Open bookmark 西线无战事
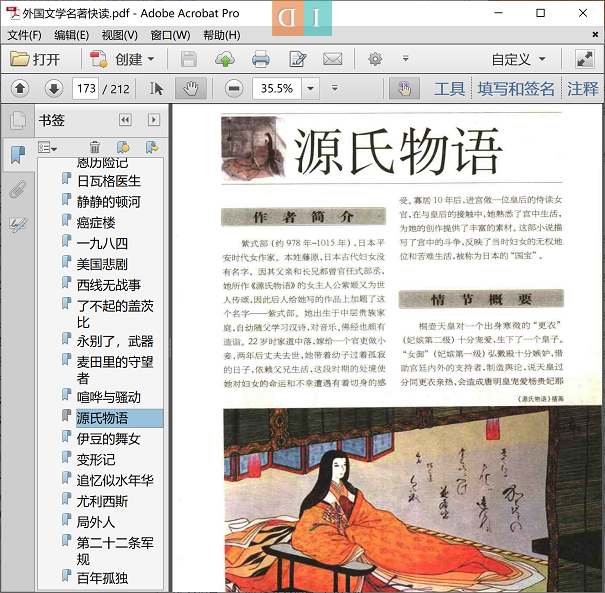The image size is (605, 593). tap(108, 285)
